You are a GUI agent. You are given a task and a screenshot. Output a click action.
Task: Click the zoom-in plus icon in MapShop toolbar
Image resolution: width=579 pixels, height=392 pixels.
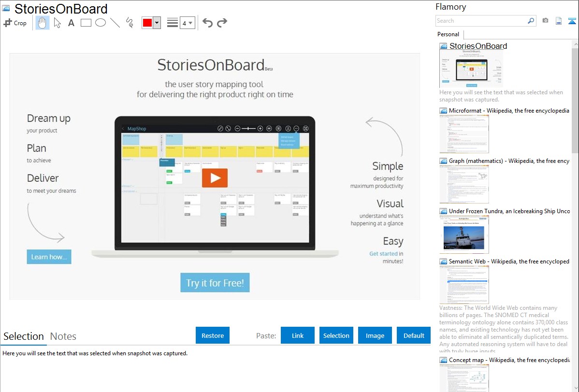pyautogui.click(x=260, y=129)
